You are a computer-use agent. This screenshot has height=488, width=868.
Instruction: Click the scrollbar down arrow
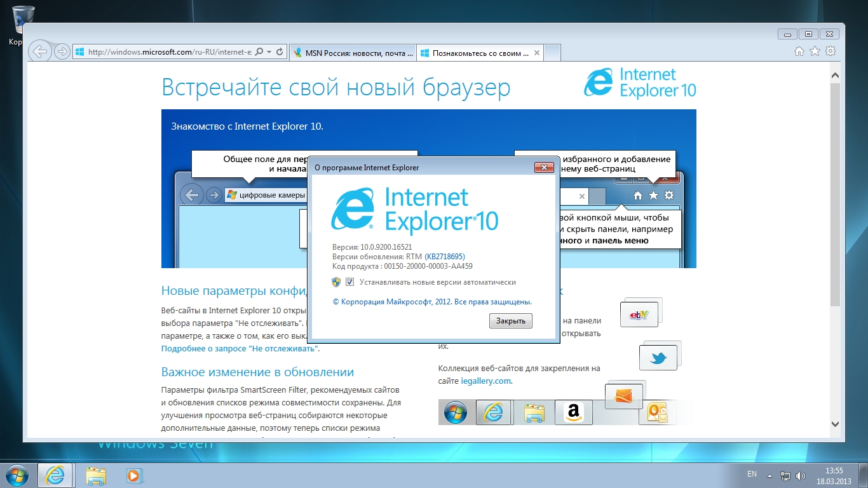click(x=836, y=424)
